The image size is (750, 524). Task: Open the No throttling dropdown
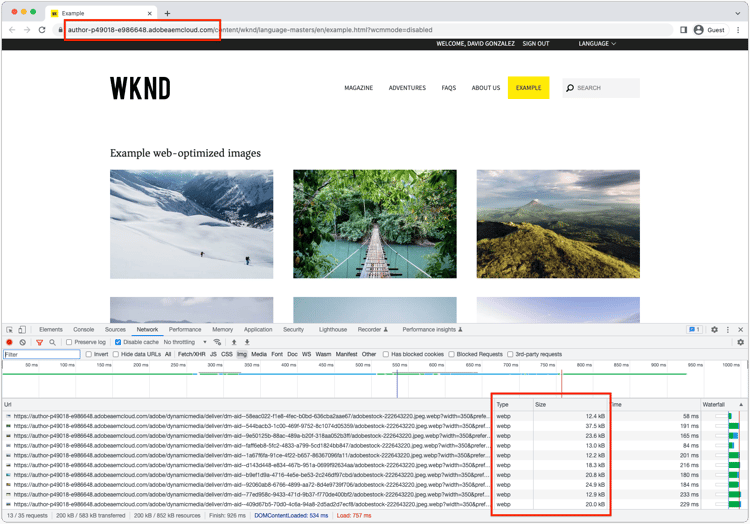click(185, 342)
